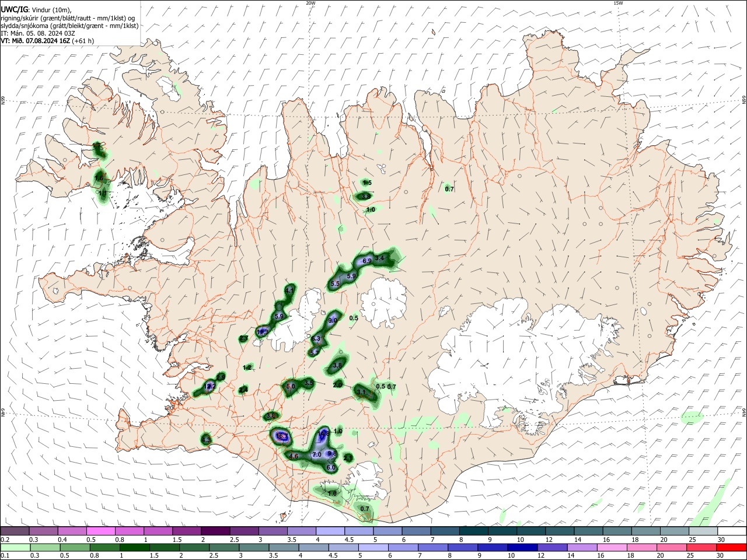Click the 5.0 precipitation value label
The image size is (747, 560).
click(x=291, y=386)
